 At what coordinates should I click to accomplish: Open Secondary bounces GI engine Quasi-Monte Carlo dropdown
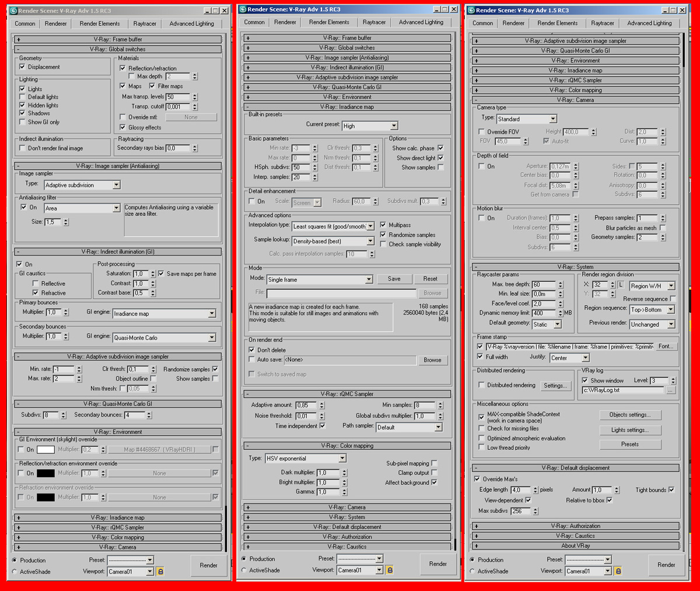click(x=164, y=338)
